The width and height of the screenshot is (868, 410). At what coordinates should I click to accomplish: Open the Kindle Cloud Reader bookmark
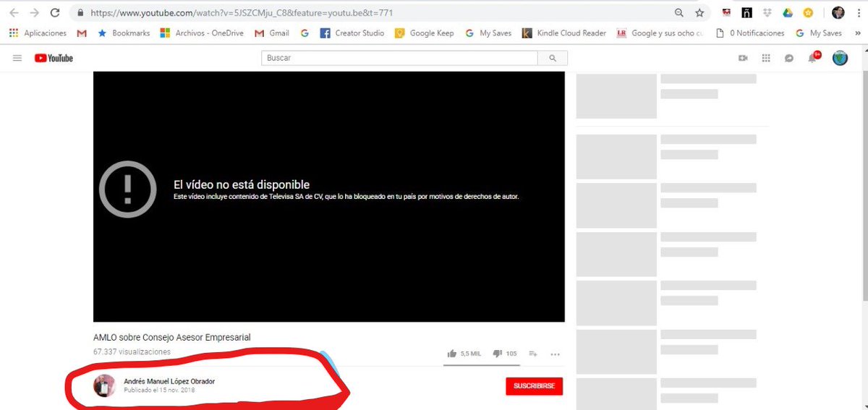tap(564, 33)
